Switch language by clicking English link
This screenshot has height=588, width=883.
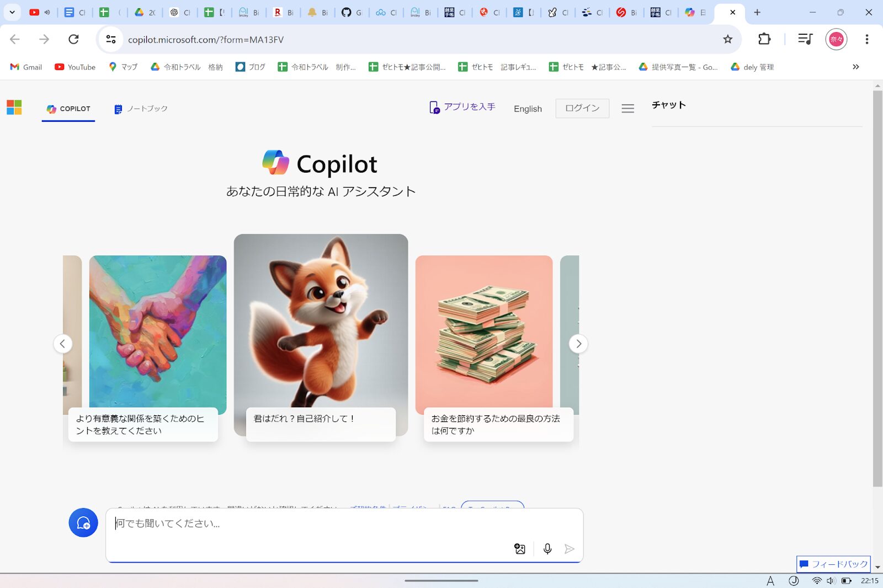click(x=528, y=109)
